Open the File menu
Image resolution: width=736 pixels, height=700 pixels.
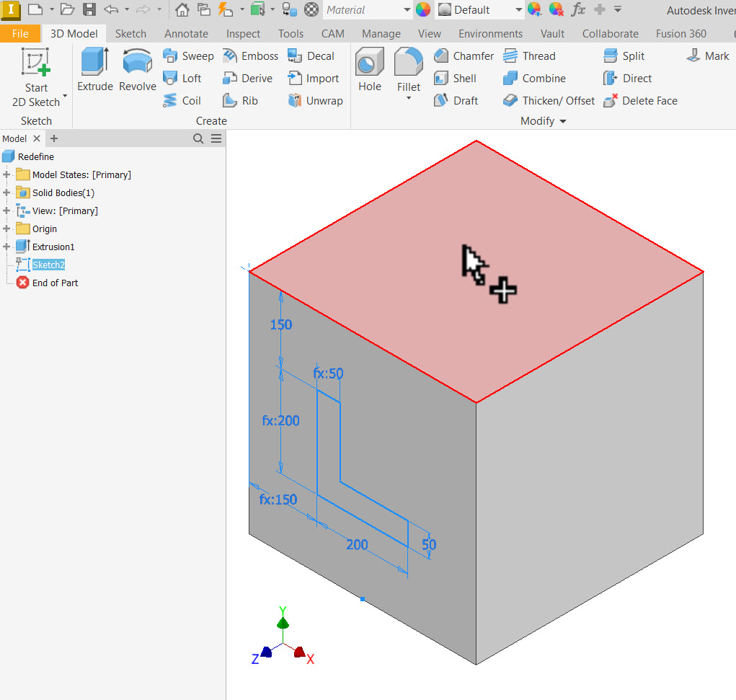pyautogui.click(x=20, y=34)
